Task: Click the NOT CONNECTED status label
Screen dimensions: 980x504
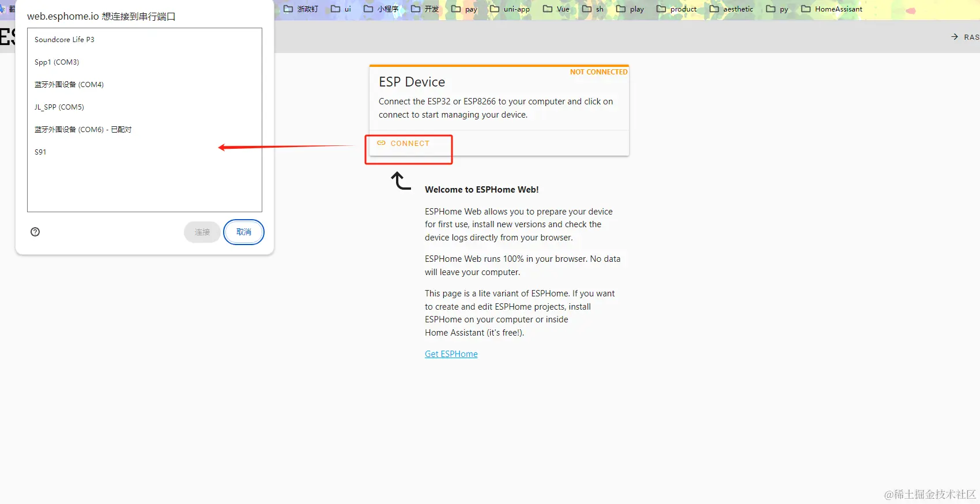Action: pos(598,72)
